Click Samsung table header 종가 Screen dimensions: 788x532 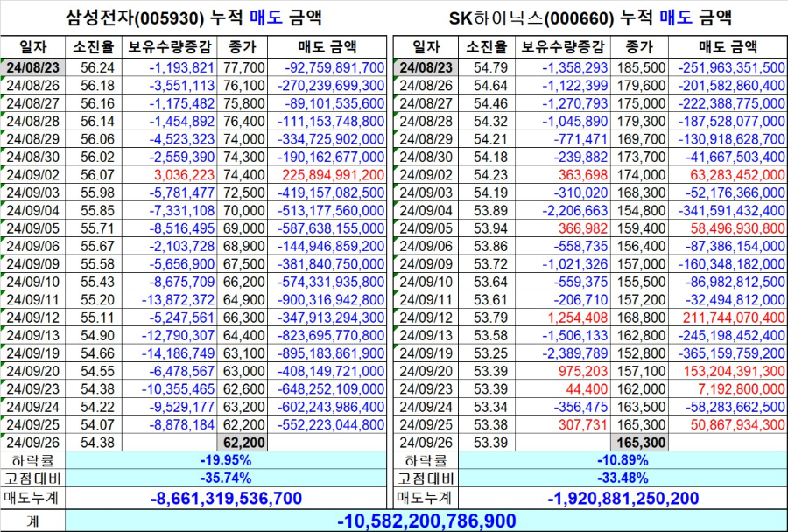pos(243,47)
